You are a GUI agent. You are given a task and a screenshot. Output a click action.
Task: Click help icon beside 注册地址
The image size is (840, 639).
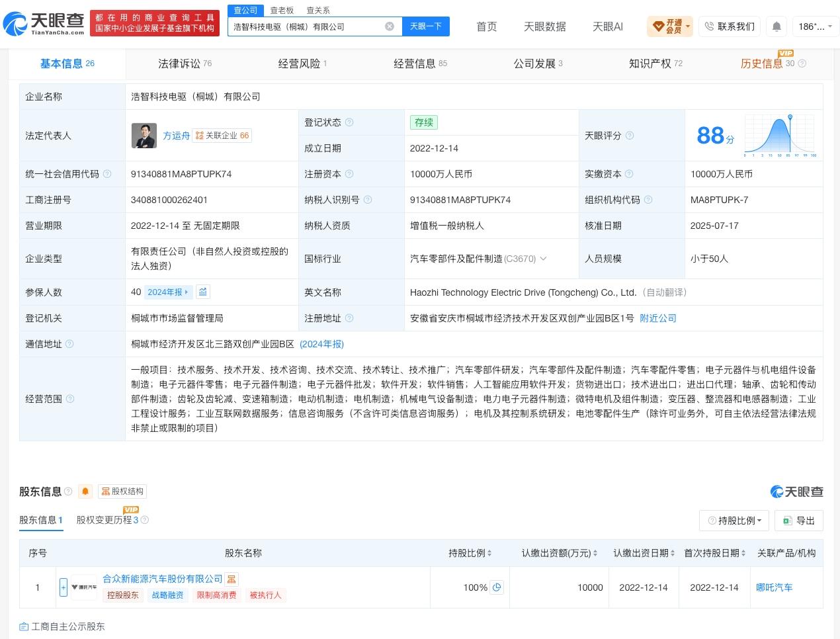pyautogui.click(x=349, y=318)
